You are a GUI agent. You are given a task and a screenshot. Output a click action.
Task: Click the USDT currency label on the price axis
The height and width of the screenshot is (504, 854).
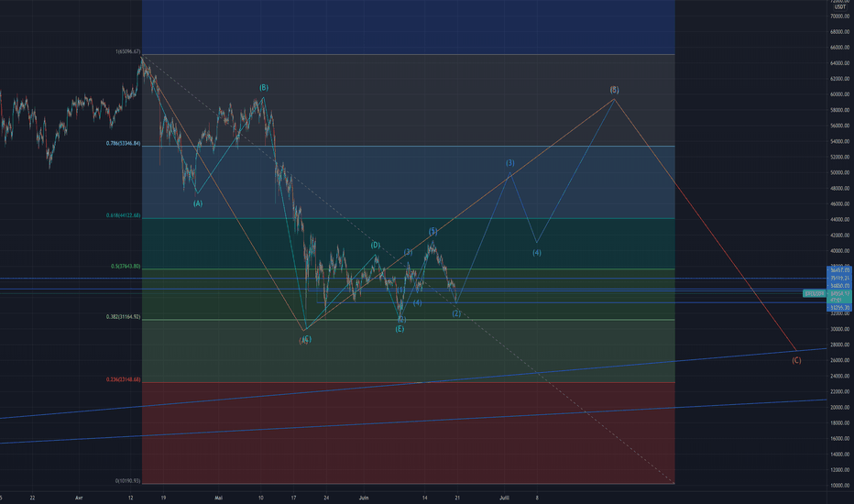pyautogui.click(x=839, y=7)
